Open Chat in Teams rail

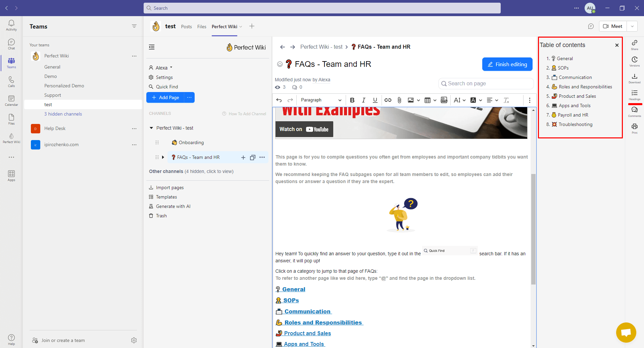click(11, 44)
